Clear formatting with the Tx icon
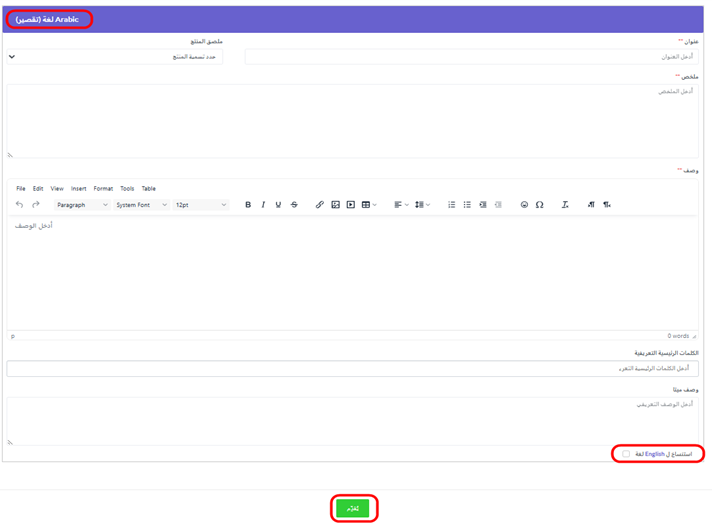This screenshot has width=712, height=526. click(565, 205)
